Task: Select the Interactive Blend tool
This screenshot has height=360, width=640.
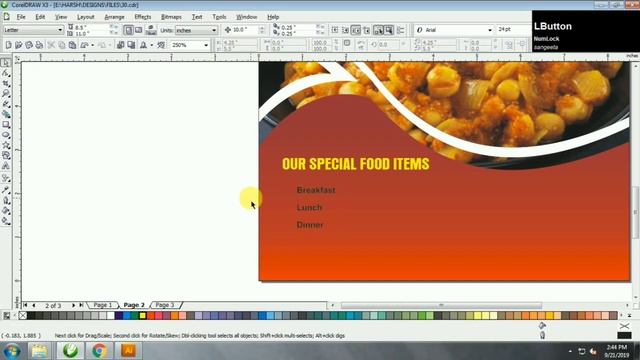Action: (6, 178)
